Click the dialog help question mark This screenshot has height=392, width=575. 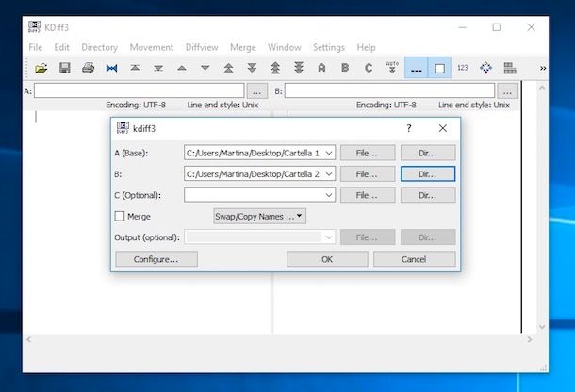pos(408,128)
